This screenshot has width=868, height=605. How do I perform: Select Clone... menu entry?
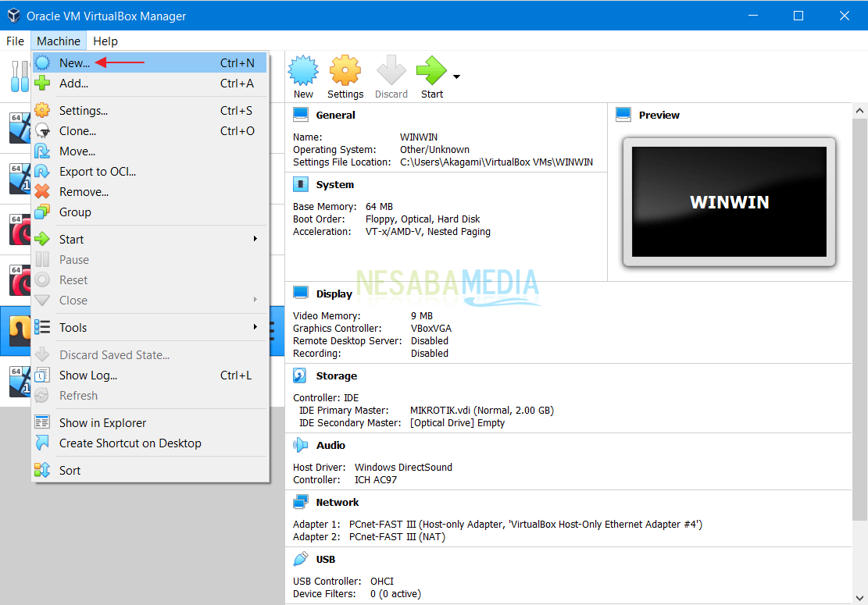click(150, 131)
